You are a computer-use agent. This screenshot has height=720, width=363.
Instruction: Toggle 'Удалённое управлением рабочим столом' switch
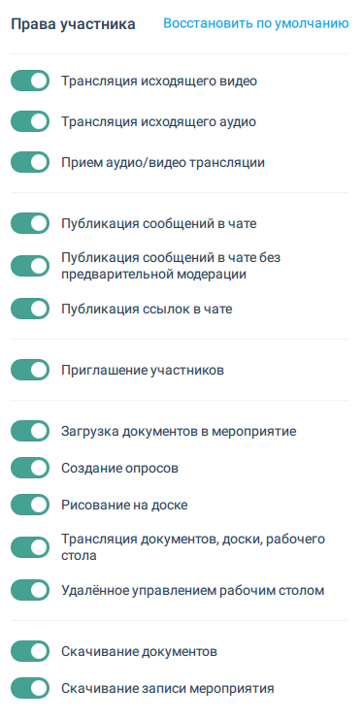(30, 590)
